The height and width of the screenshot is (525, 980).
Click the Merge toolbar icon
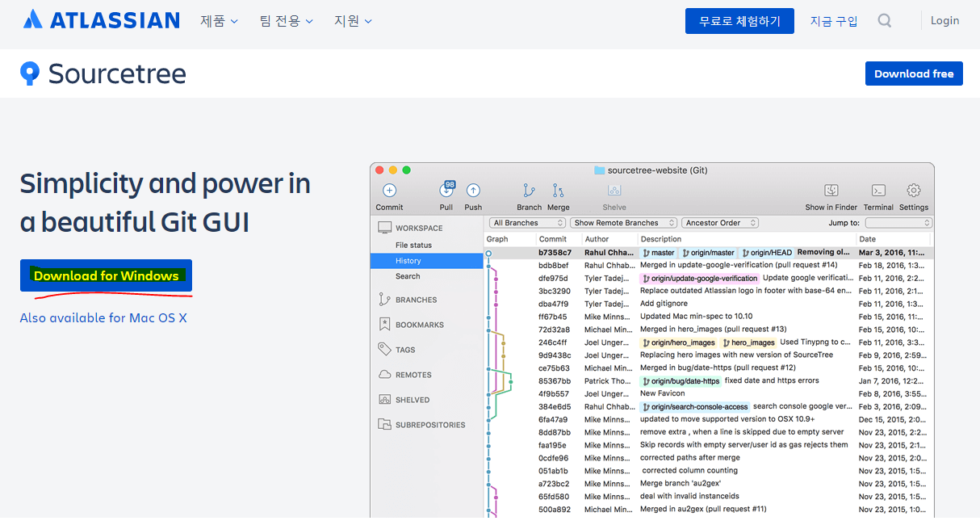click(558, 191)
